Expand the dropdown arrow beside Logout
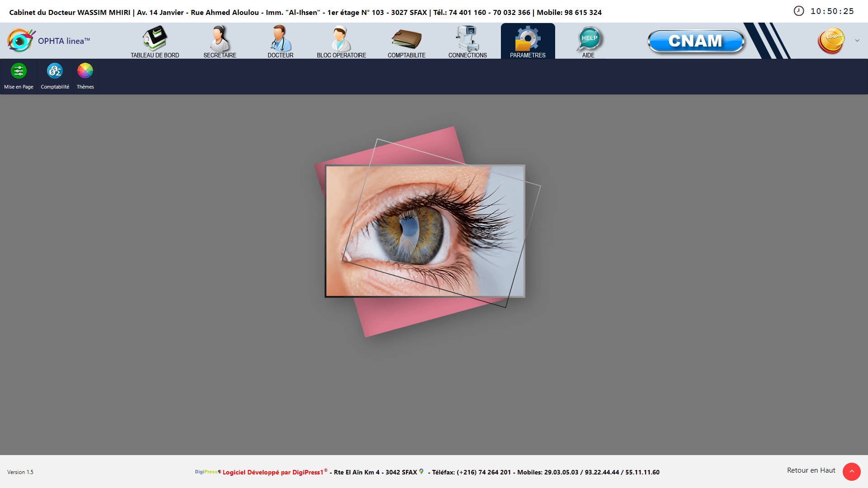868x488 pixels. [x=857, y=41]
